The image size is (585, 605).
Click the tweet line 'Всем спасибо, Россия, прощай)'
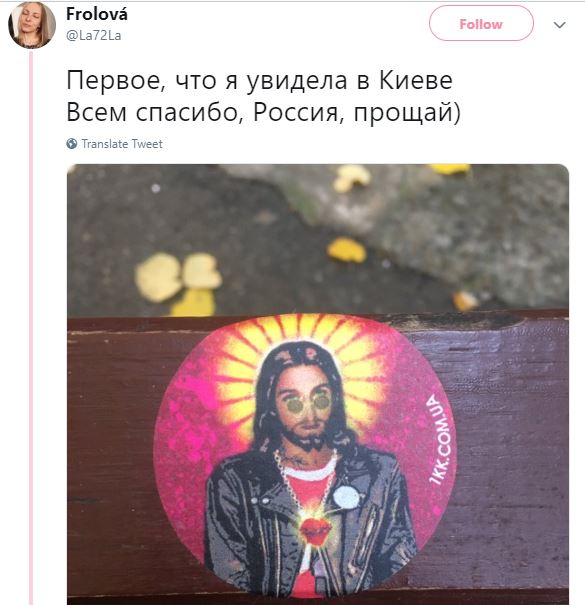264,112
